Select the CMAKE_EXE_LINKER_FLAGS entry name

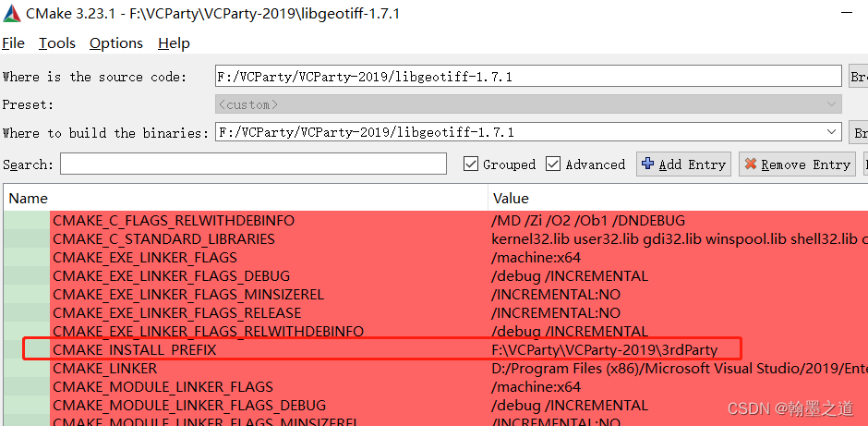(x=145, y=258)
